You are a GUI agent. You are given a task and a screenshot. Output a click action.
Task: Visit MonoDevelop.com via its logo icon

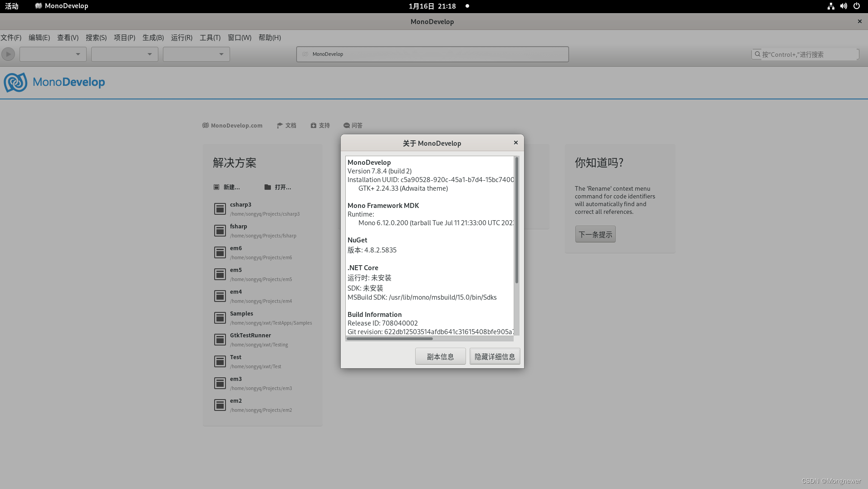click(206, 125)
